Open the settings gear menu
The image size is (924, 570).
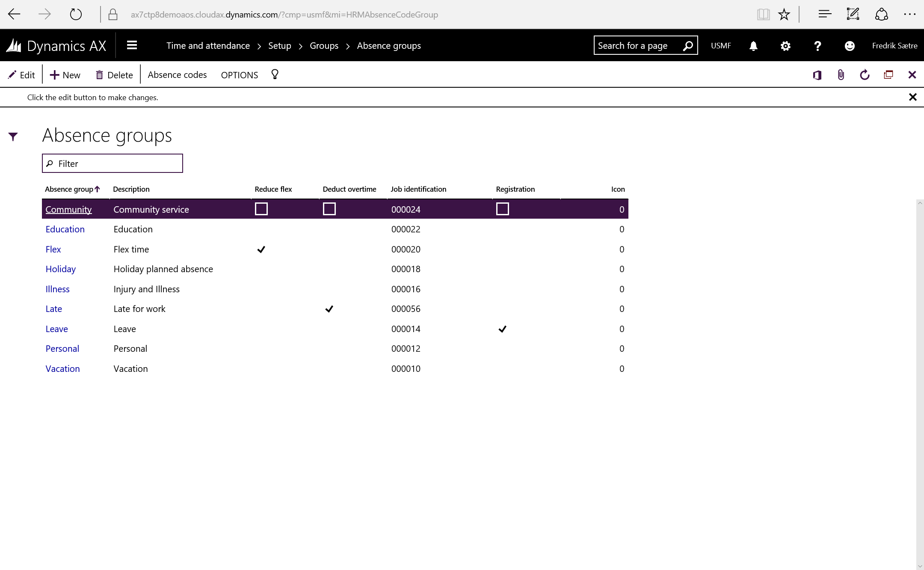click(x=785, y=46)
